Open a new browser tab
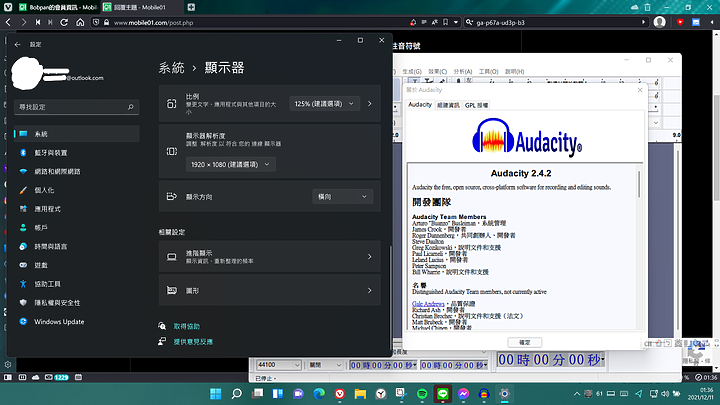The image size is (720, 405). [x=191, y=7]
